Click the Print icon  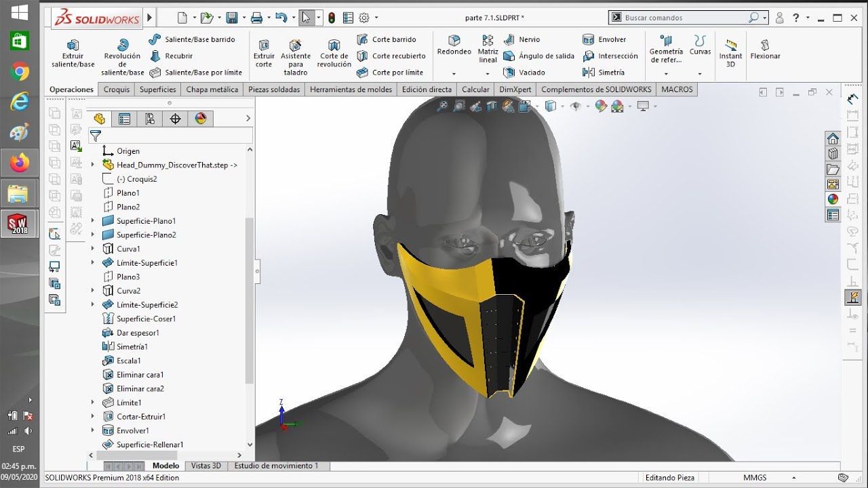256,18
